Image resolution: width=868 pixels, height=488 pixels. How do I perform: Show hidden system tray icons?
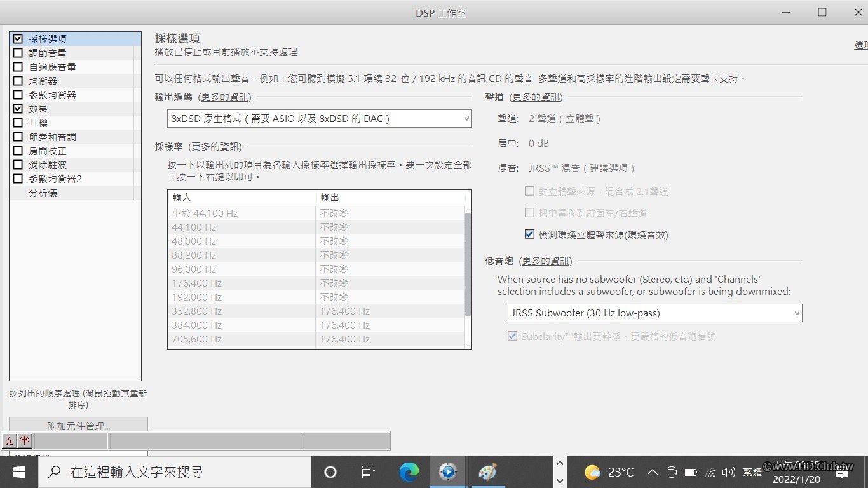(652, 472)
